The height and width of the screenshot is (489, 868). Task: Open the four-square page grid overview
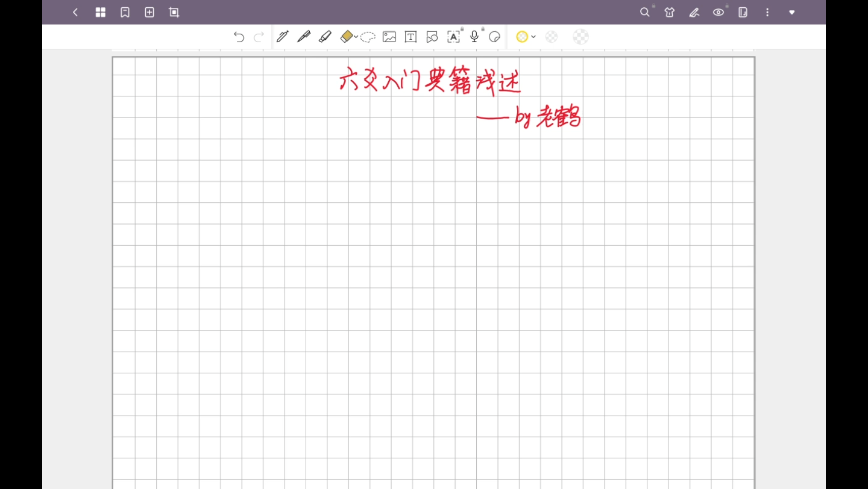[x=101, y=12]
